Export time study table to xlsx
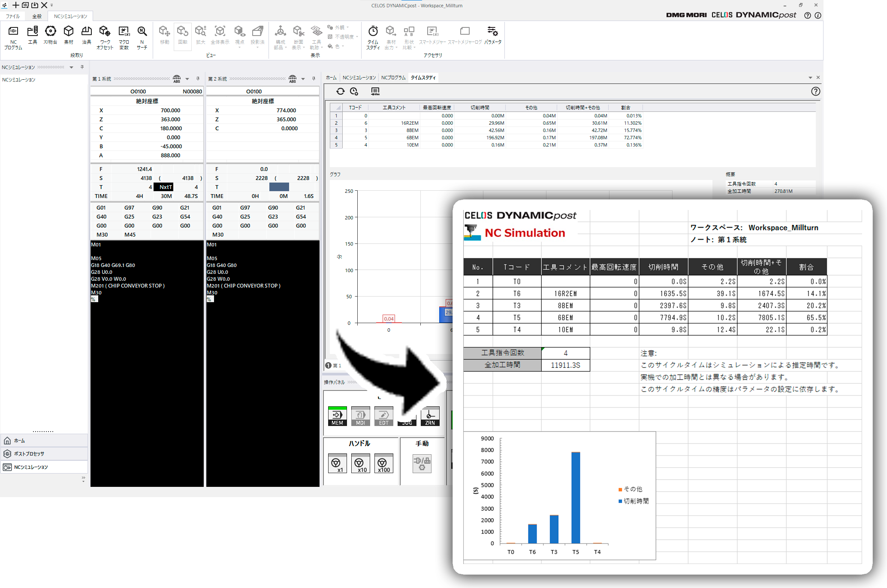This screenshot has height=588, width=887. pyautogui.click(x=375, y=91)
